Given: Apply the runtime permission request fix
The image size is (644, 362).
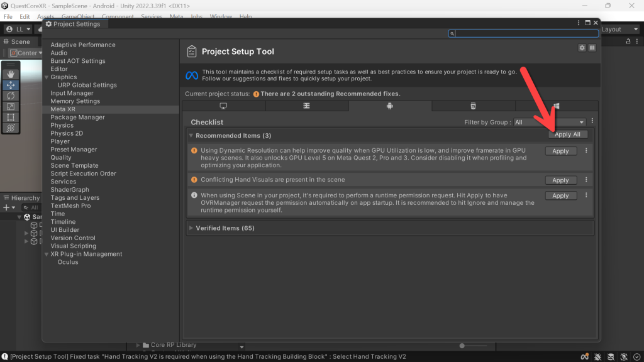Looking at the screenshot, I should pos(560,196).
